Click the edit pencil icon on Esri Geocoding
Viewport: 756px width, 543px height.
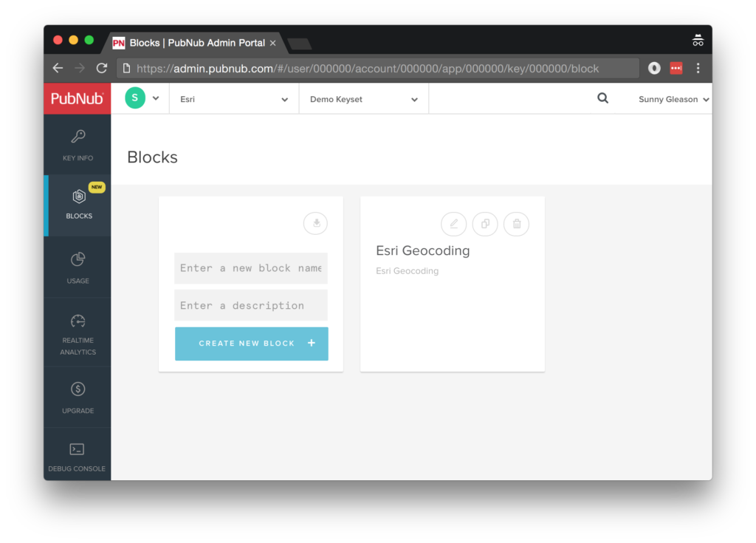(453, 224)
